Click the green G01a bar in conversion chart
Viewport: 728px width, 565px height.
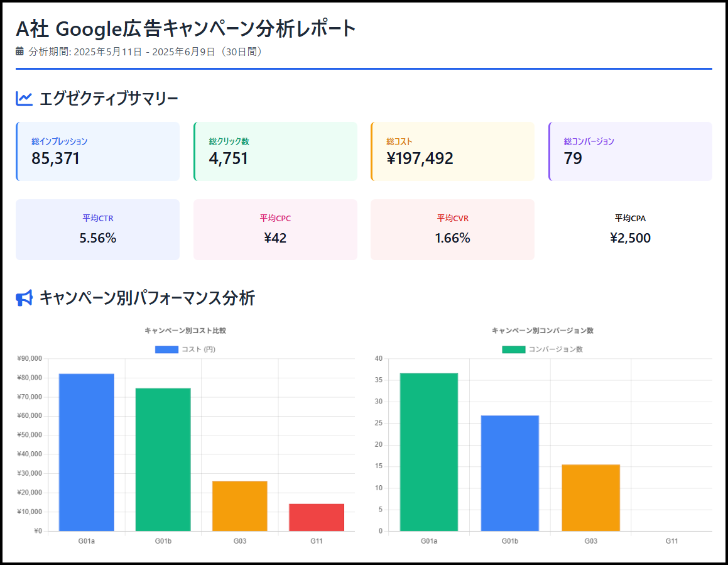429,453
